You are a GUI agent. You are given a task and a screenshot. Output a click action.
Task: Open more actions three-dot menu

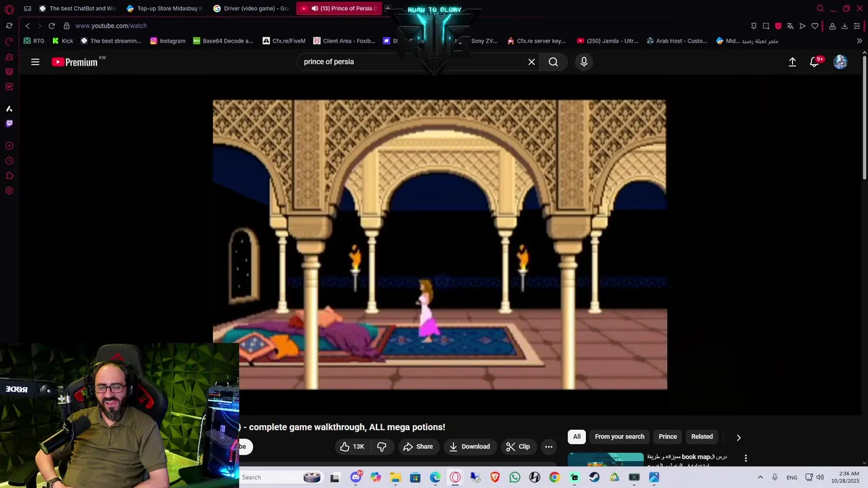pos(549,447)
